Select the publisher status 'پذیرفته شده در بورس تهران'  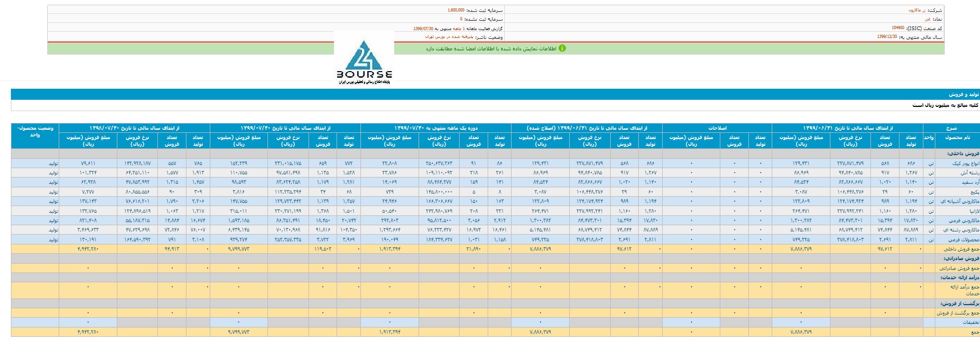pos(449,37)
